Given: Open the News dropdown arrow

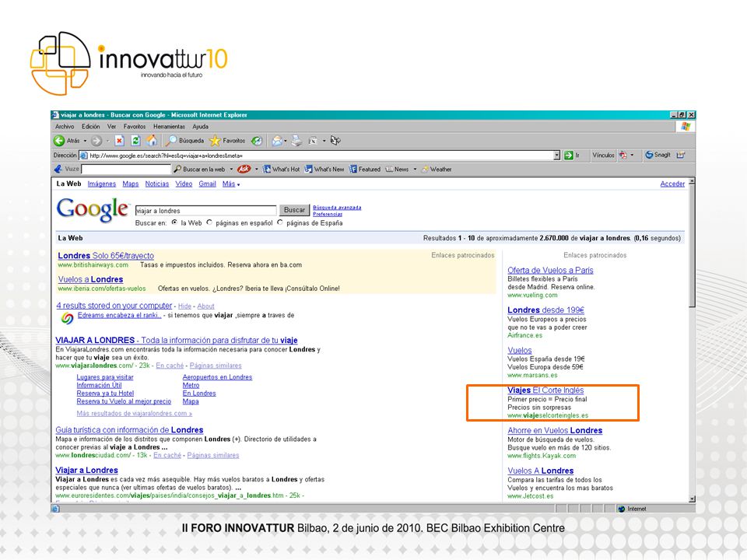Looking at the screenshot, I should coord(415,170).
